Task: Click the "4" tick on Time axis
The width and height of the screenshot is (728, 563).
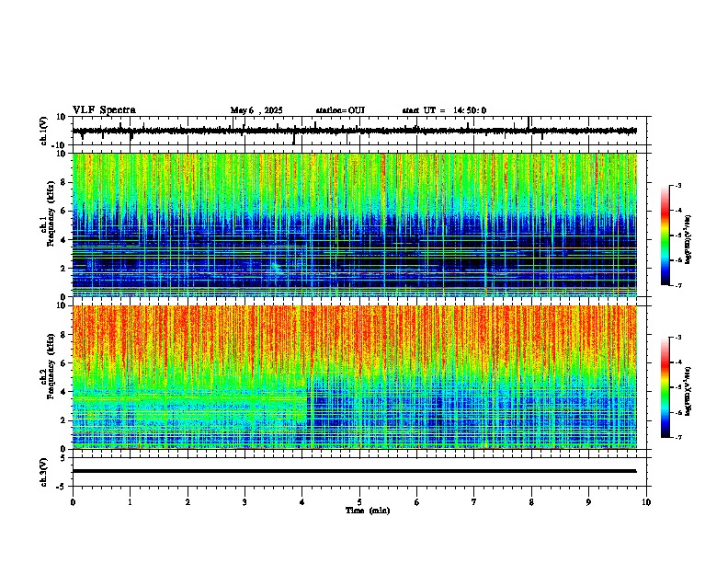Action: (302, 502)
